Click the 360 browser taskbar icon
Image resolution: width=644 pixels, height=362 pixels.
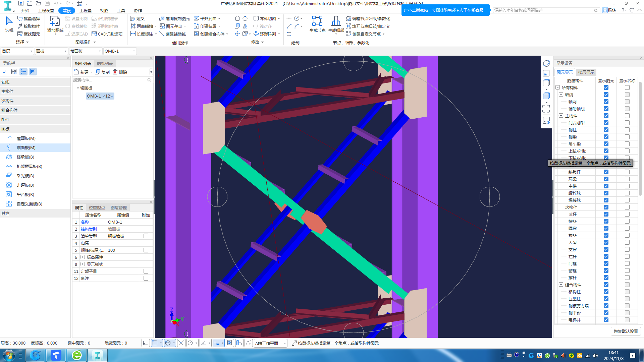pos(77,355)
